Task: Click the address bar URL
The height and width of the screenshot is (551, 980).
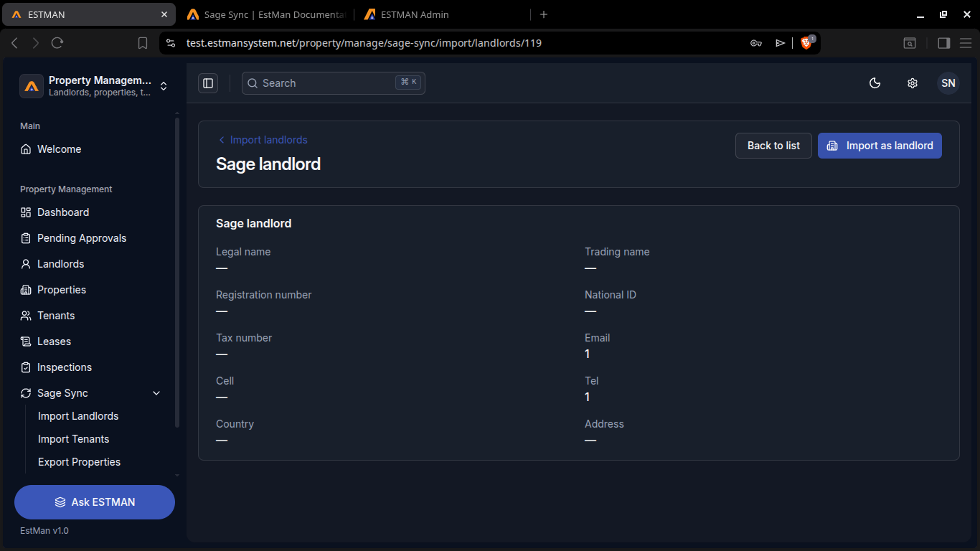Action: point(364,43)
